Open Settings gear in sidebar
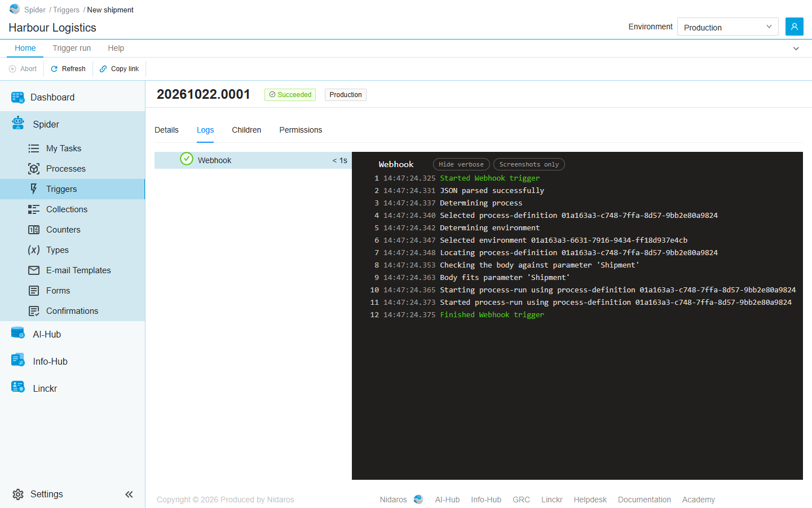The height and width of the screenshot is (508, 812). pyautogui.click(x=38, y=494)
